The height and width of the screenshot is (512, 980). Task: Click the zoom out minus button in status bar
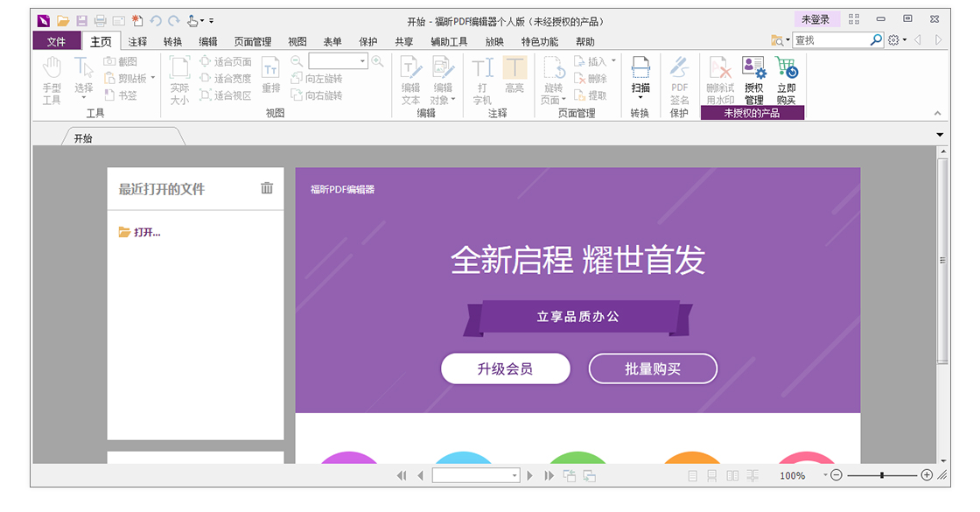click(836, 475)
